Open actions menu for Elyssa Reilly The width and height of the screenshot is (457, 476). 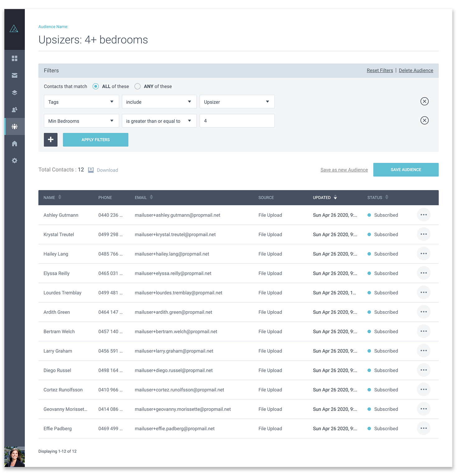point(424,273)
